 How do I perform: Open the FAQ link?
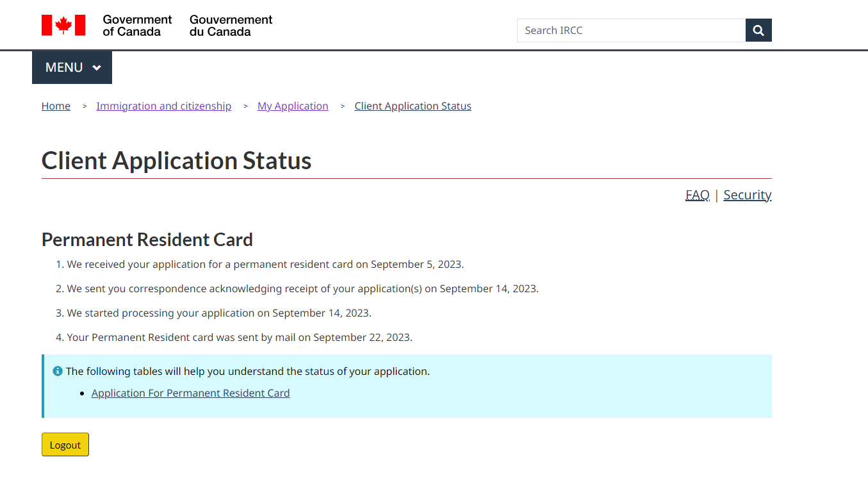[x=697, y=195]
